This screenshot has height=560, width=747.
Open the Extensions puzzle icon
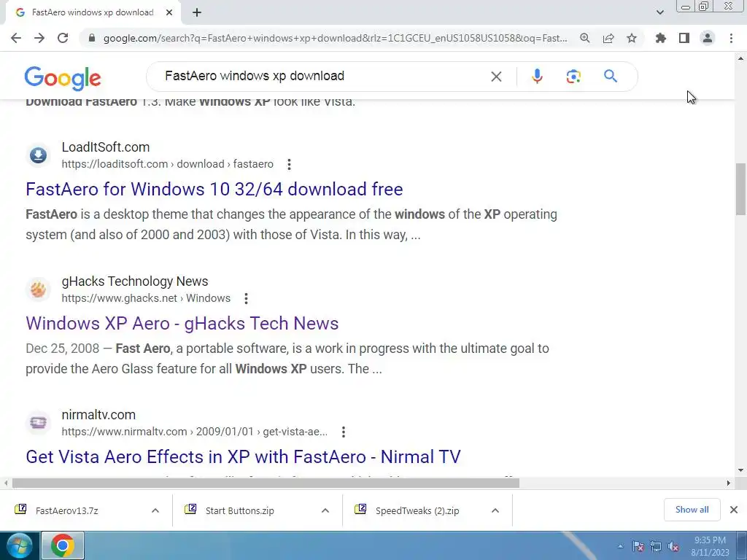point(661,38)
